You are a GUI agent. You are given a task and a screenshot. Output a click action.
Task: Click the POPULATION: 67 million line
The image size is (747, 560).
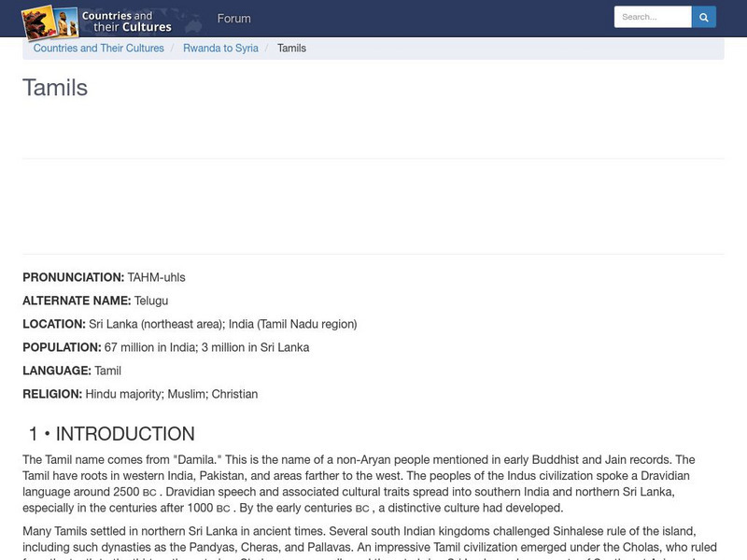[x=166, y=347]
